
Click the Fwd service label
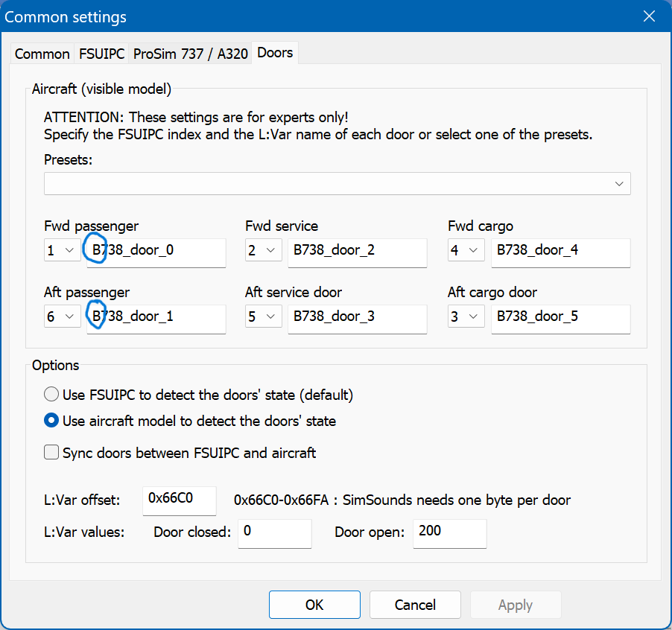[282, 226]
